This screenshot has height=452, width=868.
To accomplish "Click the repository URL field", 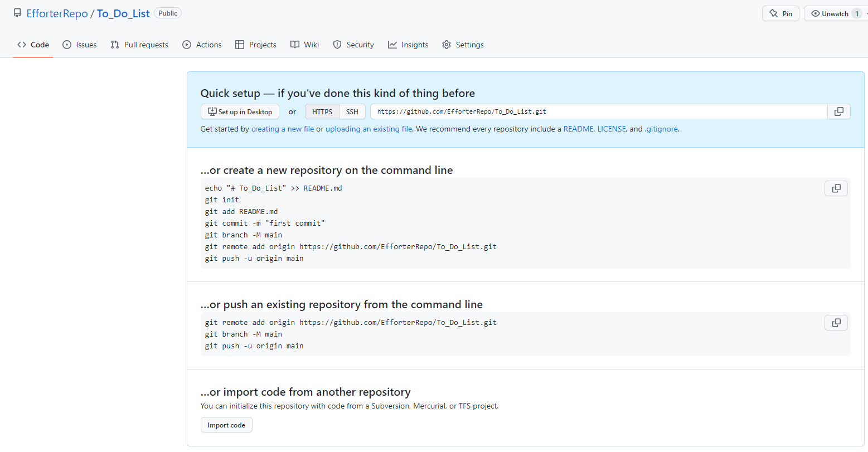I will click(x=599, y=111).
